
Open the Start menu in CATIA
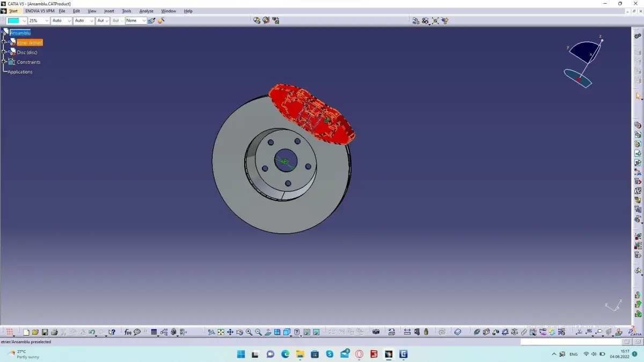click(x=13, y=11)
